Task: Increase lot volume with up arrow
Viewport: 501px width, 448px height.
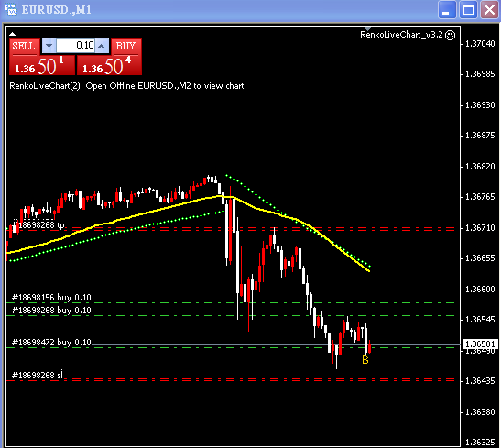Action: (x=102, y=46)
